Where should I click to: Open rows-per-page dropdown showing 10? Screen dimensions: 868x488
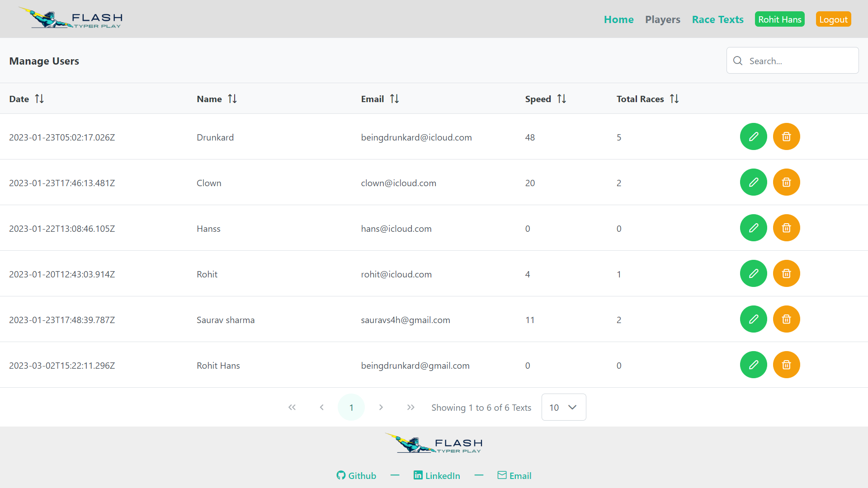click(564, 407)
